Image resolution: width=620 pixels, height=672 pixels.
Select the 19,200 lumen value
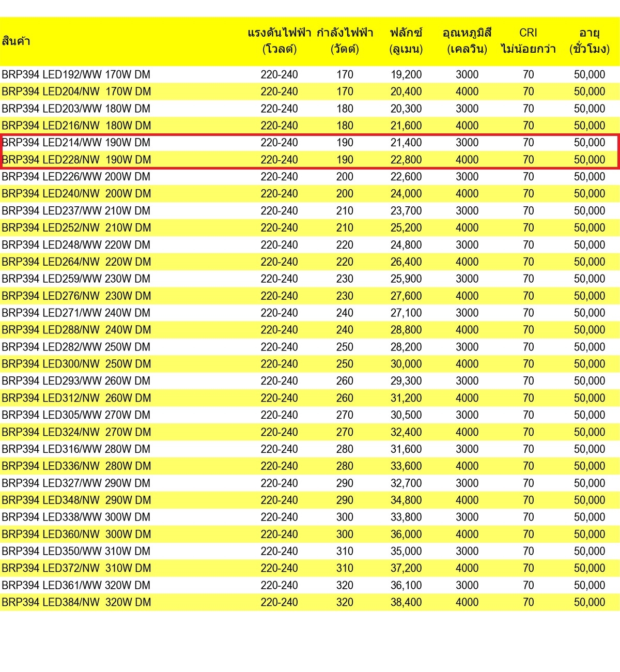click(406, 74)
